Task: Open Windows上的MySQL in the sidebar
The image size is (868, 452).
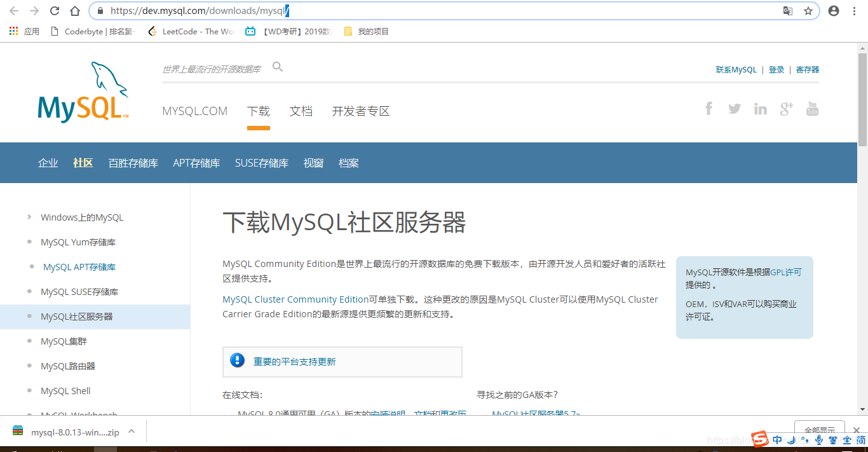Action: [x=82, y=217]
